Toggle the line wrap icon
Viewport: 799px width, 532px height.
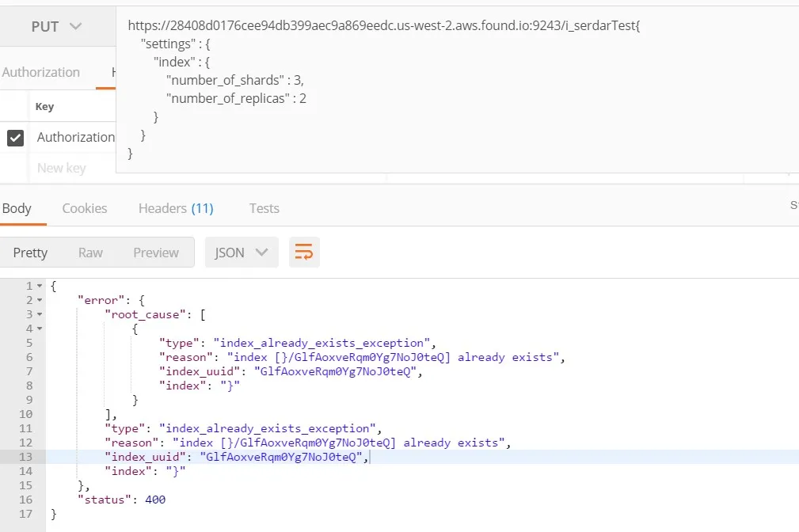304,253
